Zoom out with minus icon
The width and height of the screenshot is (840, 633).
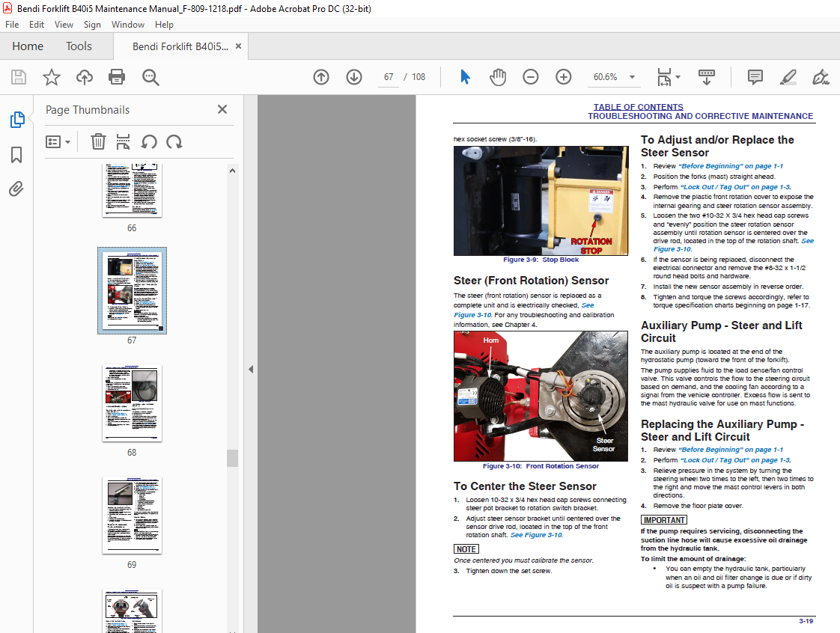click(x=530, y=77)
